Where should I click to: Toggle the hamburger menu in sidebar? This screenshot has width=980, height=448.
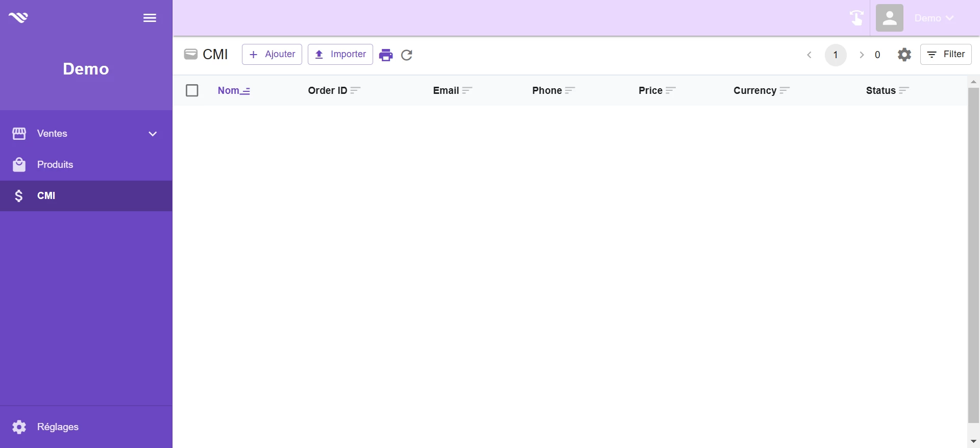point(150,18)
